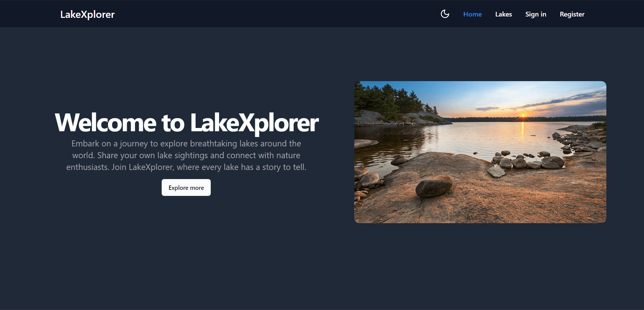Activate Explore more to browse lakes

click(186, 187)
